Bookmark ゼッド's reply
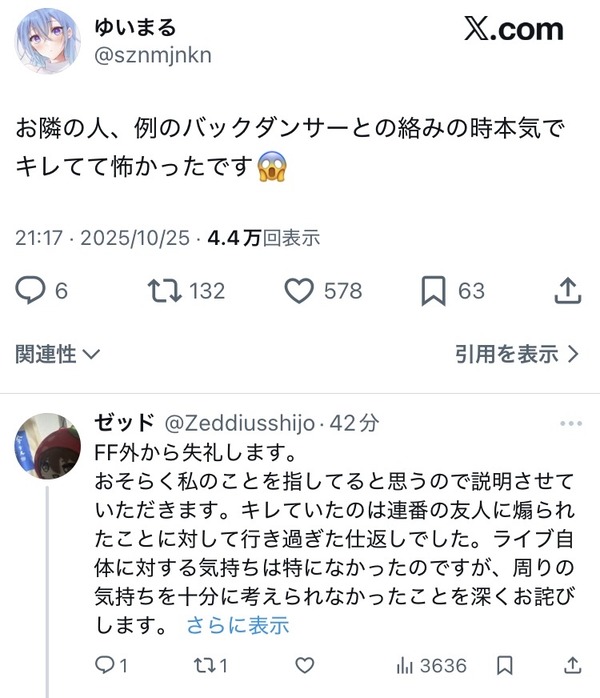Screen dimensions: 600x698 505,666
